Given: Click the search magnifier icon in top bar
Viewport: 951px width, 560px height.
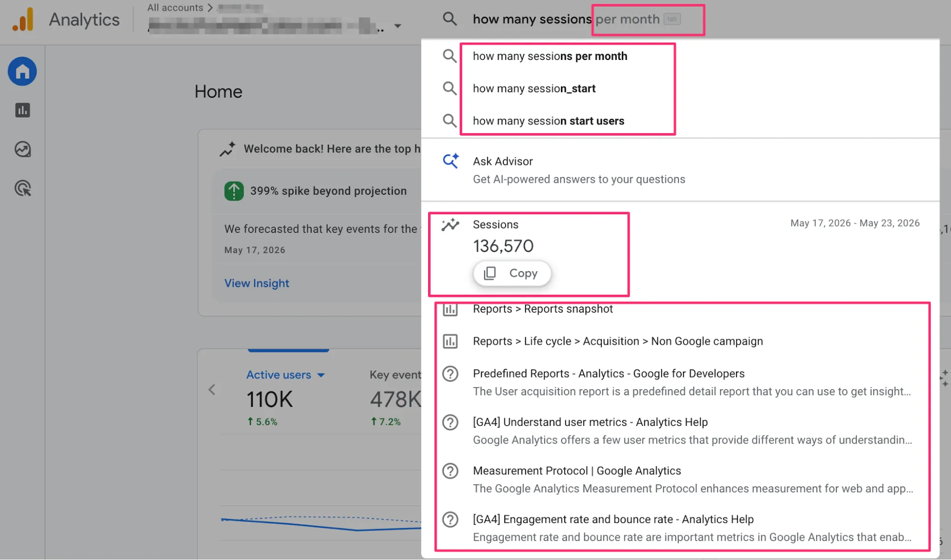Looking at the screenshot, I should coord(450,19).
